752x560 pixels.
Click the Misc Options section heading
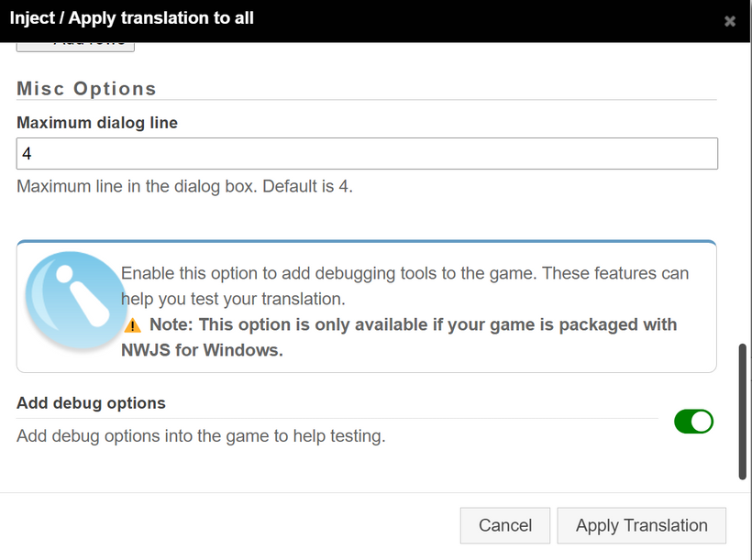[x=87, y=89]
